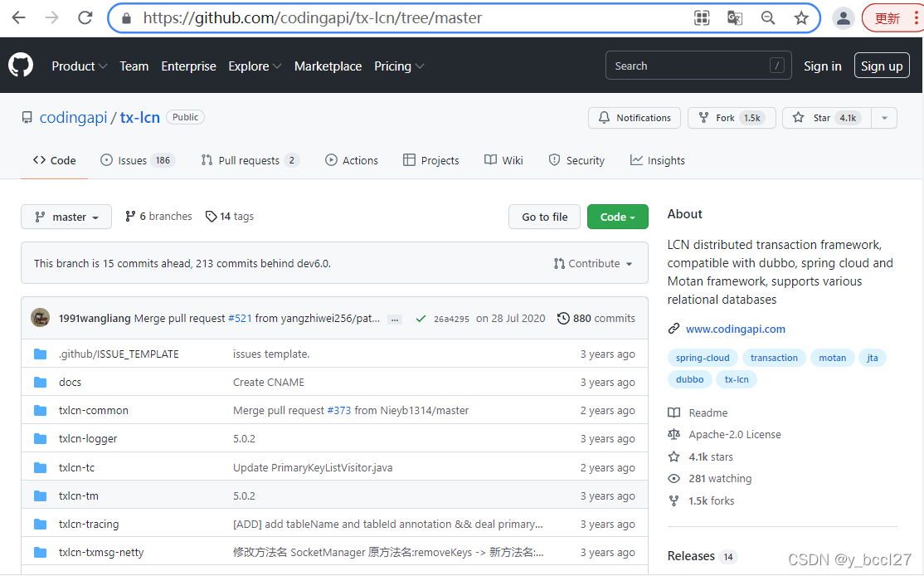Switch to the Issues tab
The width and height of the screenshot is (924, 576).
[138, 160]
